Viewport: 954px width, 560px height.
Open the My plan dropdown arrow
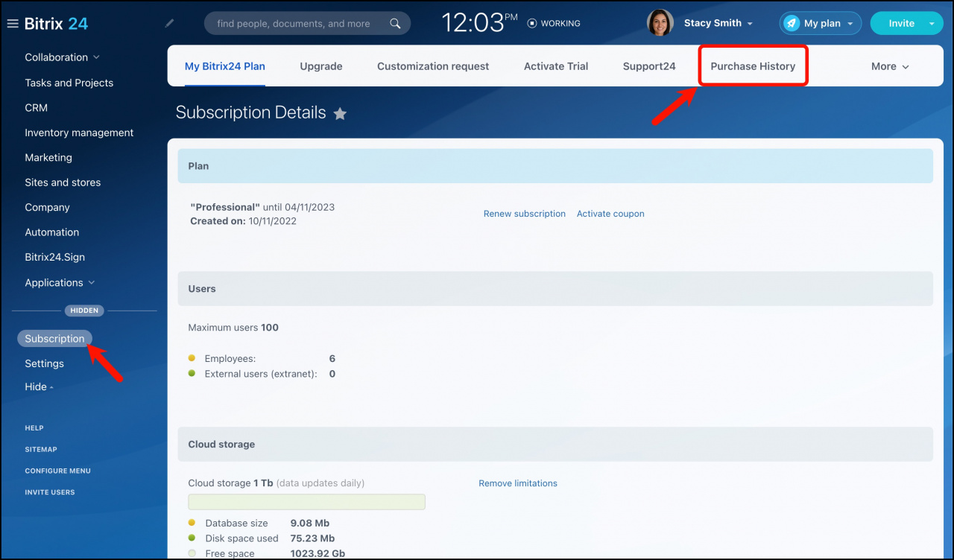[x=850, y=24]
